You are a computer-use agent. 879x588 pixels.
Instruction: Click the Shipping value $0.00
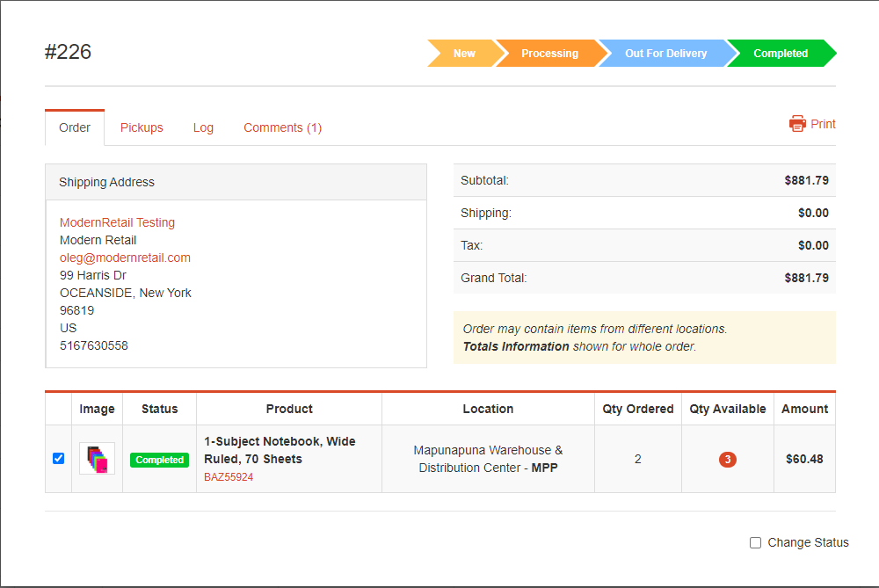[x=813, y=213]
